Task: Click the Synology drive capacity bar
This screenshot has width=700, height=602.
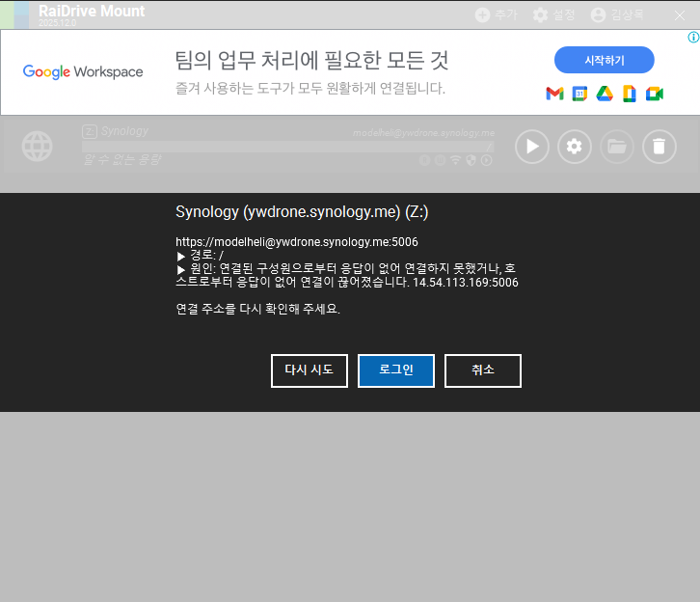Action: [x=287, y=146]
